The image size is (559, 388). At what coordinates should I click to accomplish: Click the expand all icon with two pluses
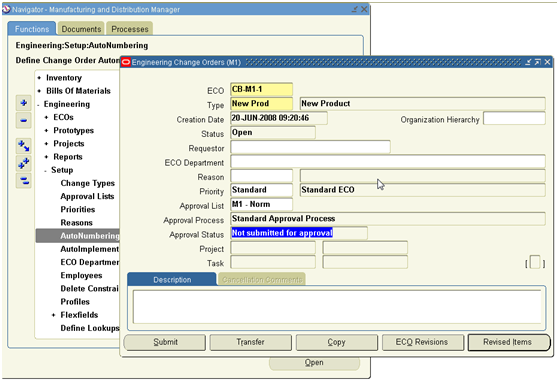pos(24,163)
